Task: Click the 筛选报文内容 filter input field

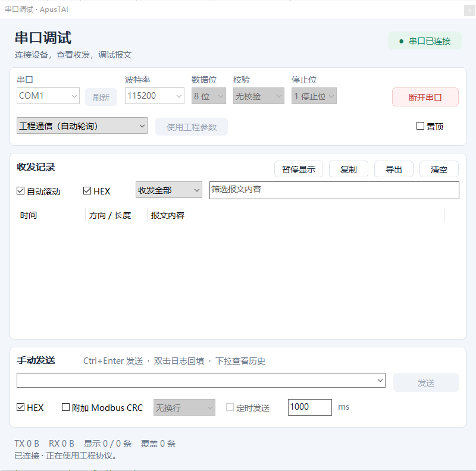Action: (x=334, y=190)
